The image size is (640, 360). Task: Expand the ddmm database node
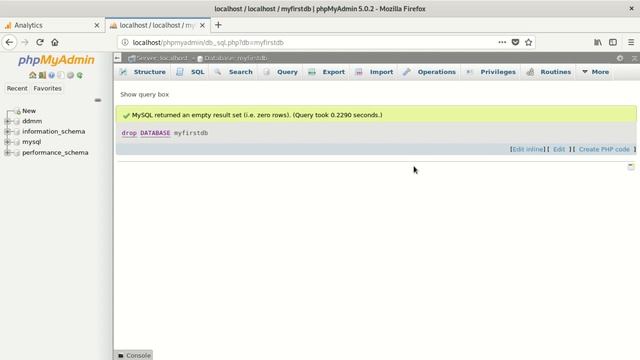point(7,121)
